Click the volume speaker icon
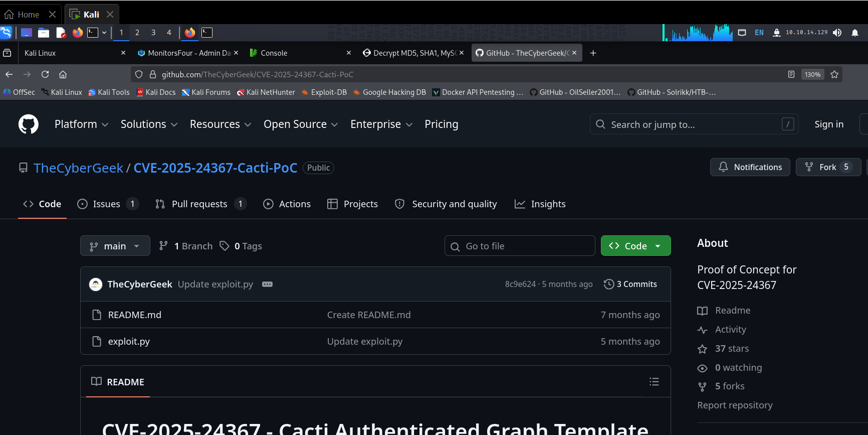The width and height of the screenshot is (868, 435). tap(837, 33)
